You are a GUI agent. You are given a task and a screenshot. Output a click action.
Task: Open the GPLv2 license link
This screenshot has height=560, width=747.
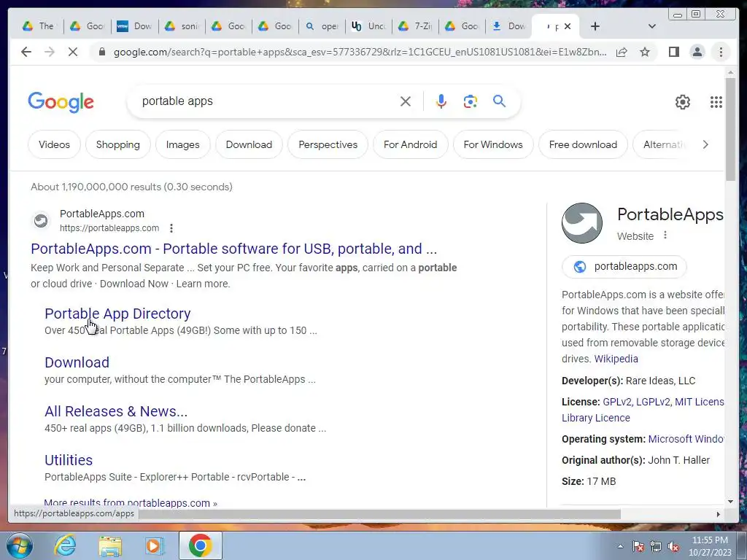click(x=617, y=402)
